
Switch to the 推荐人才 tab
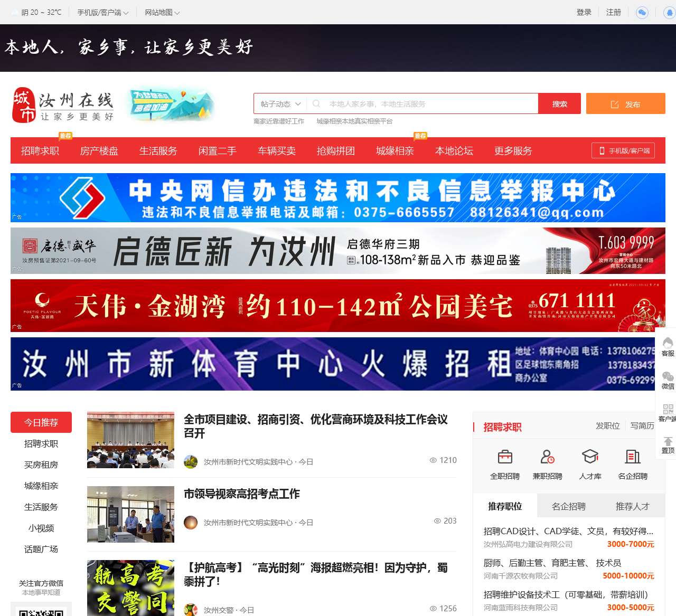click(633, 506)
